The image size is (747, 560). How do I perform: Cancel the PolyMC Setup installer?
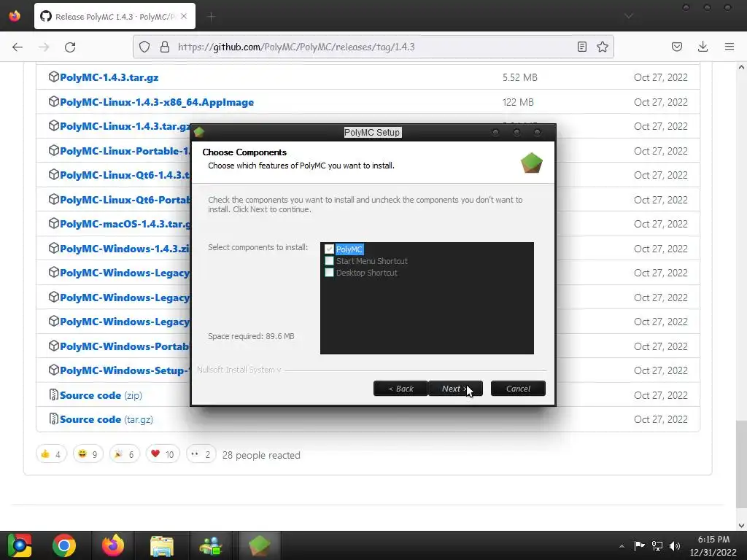[518, 389]
